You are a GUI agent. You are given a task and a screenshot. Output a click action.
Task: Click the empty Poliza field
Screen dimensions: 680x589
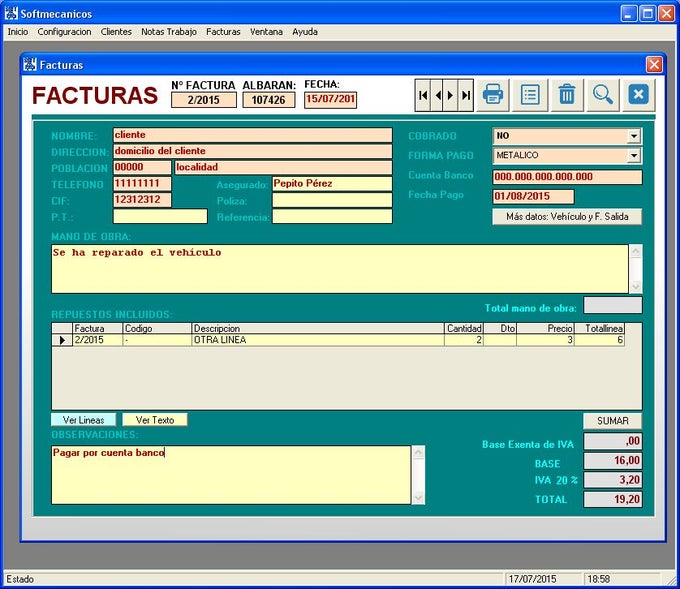click(x=332, y=200)
